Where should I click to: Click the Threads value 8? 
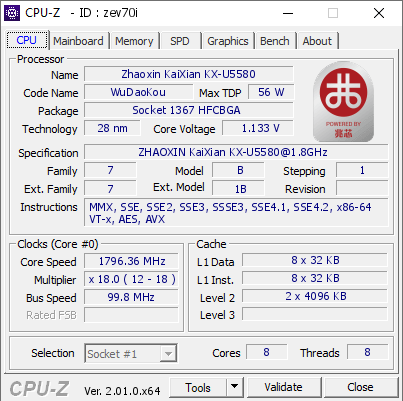[368, 352]
